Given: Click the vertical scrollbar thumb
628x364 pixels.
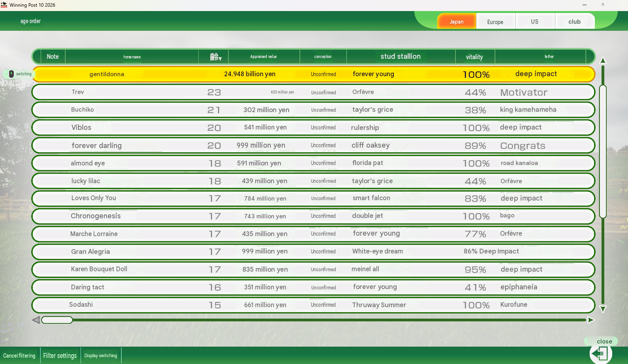Looking at the screenshot, I should click(x=603, y=151).
